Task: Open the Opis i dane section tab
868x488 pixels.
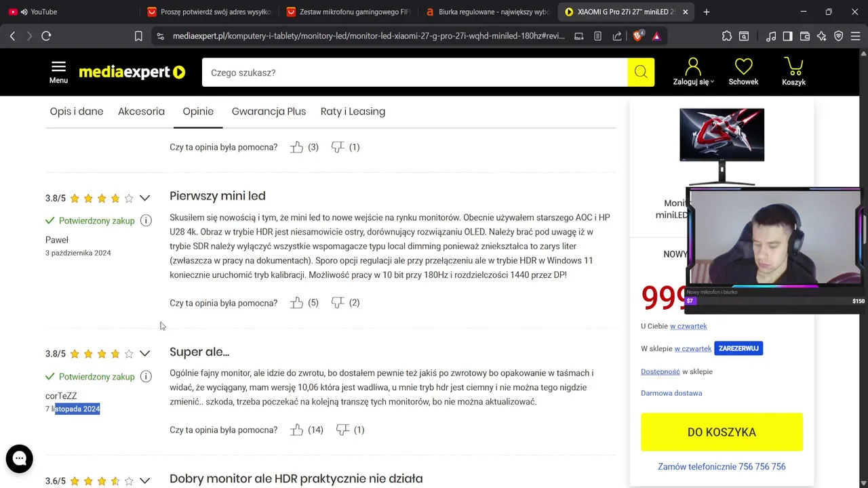Action: tap(77, 111)
